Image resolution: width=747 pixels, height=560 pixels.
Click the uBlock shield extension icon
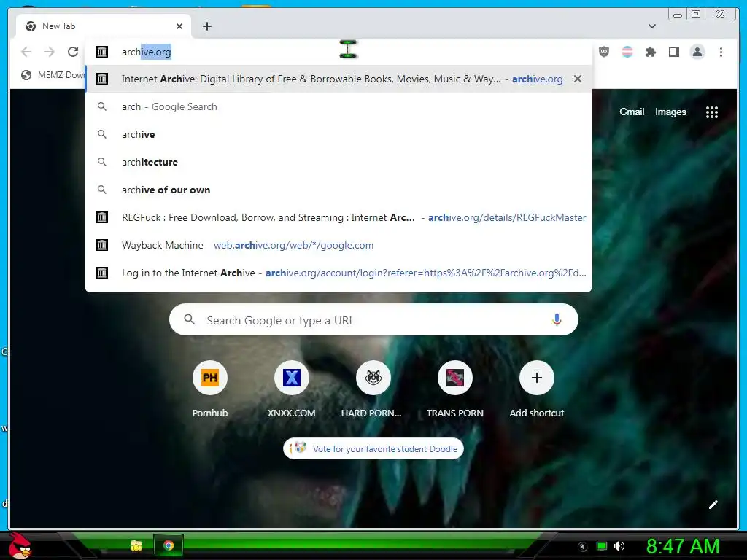603,52
